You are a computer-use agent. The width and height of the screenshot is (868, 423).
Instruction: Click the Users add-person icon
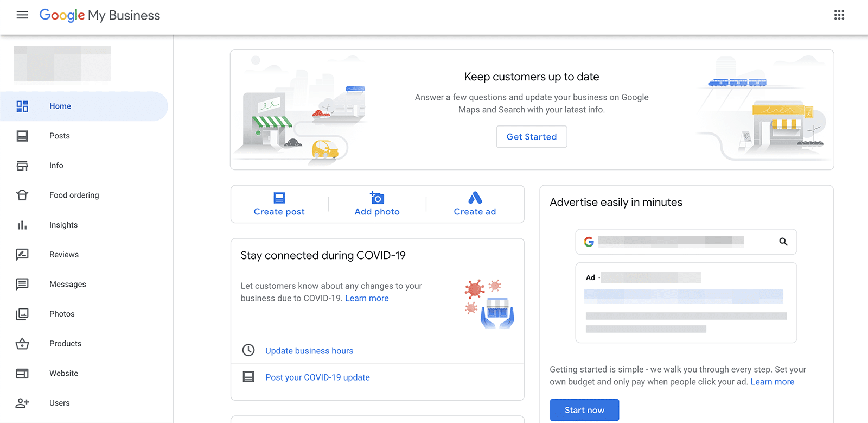22,403
